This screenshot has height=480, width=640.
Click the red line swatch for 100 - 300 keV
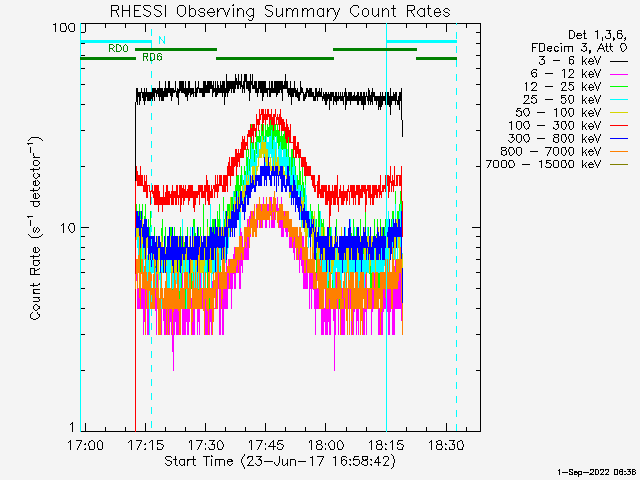619,126
